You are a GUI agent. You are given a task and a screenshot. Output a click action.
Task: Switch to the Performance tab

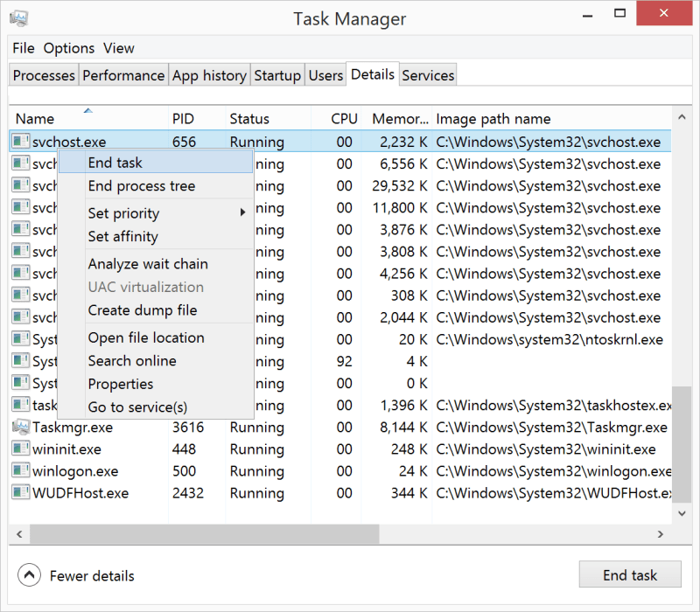123,75
